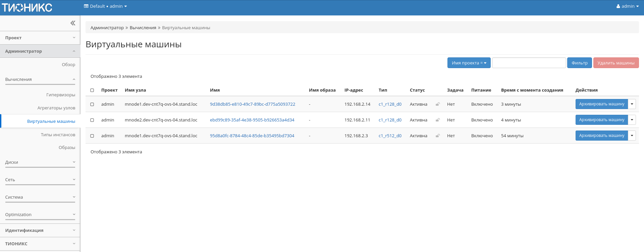
Task: Click lock icon for ebd99c89 machine row
Action: pyautogui.click(x=438, y=120)
